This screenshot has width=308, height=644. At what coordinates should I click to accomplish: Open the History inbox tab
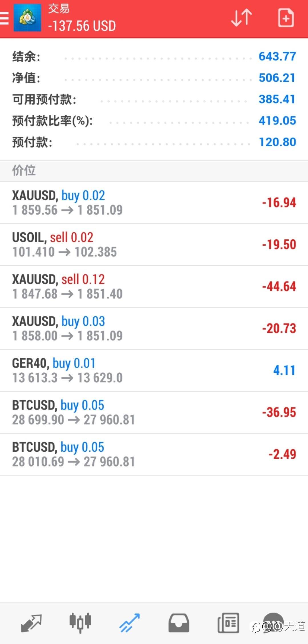tap(178, 623)
